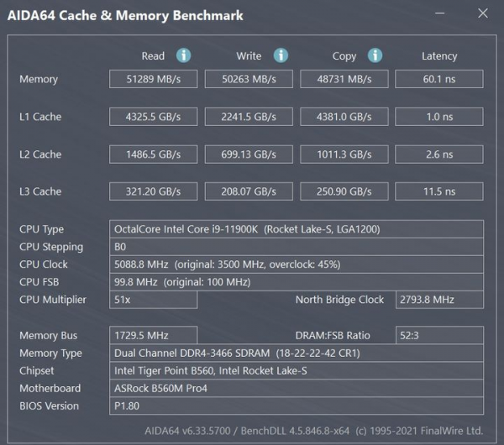The width and height of the screenshot is (504, 445).
Task: Select the CPU Clock 5088.8 MHz field
Action: pyautogui.click(x=297, y=264)
